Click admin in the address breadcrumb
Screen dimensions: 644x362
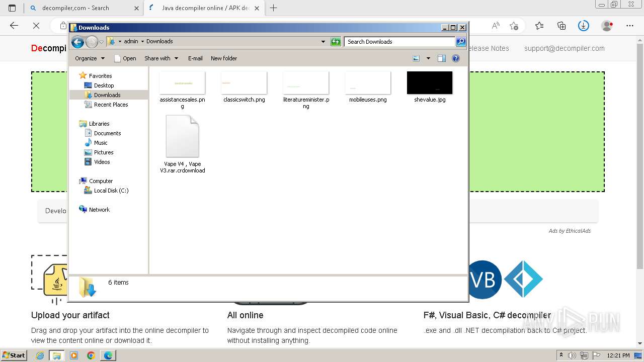click(x=131, y=42)
